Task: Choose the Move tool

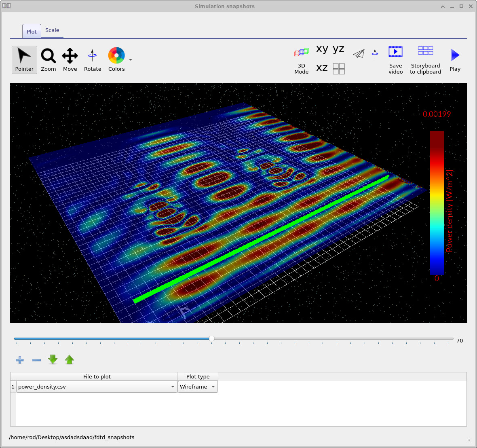Action: (70, 60)
